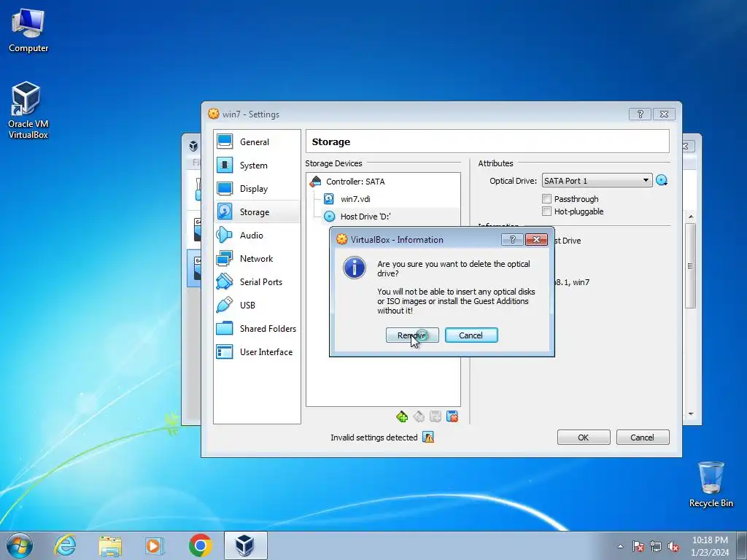This screenshot has width=747, height=560.
Task: Open Windows Media Player from taskbar
Action: tap(155, 545)
